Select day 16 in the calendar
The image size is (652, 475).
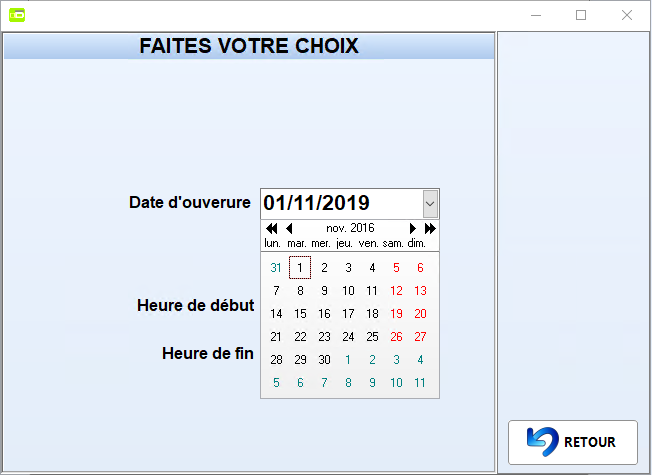[324, 314]
